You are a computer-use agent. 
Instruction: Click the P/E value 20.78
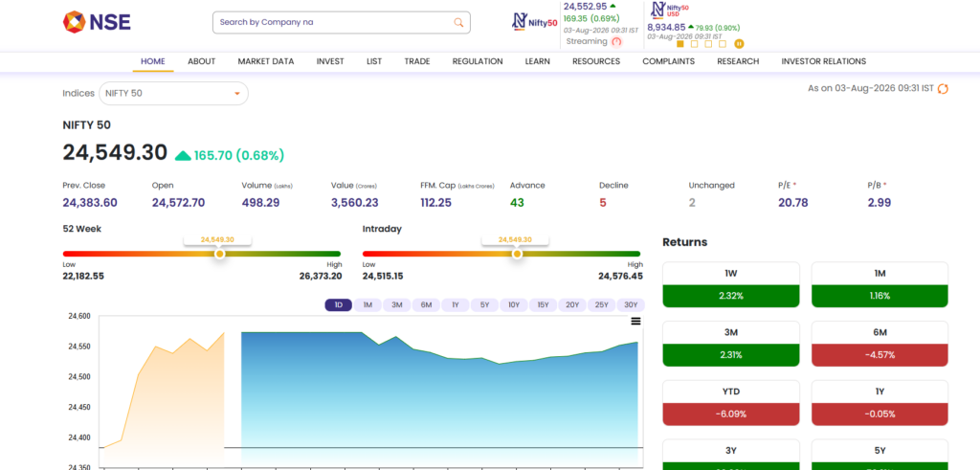[x=792, y=203]
